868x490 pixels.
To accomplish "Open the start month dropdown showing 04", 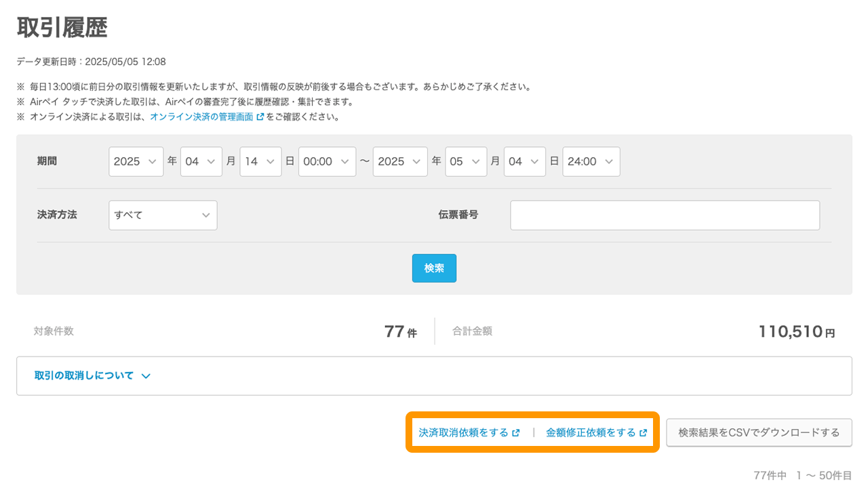I will pos(201,161).
